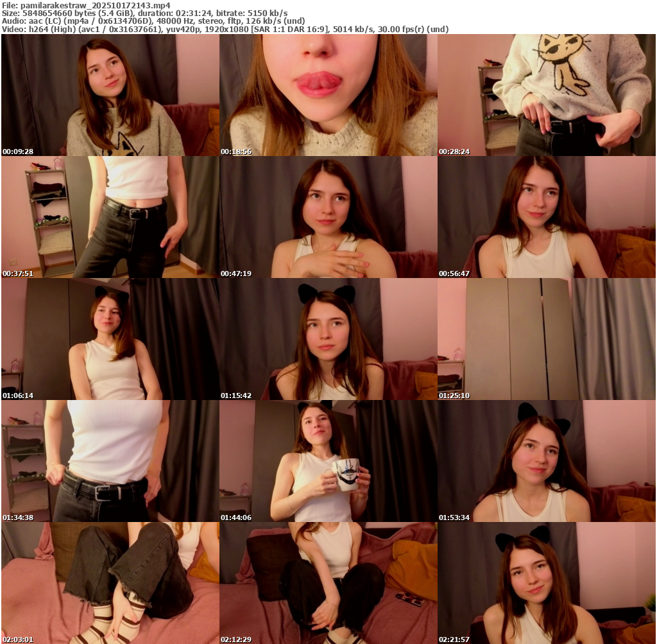
Task: Select the 'Video: h264 (High)' header line
Action: pyautogui.click(x=225, y=30)
